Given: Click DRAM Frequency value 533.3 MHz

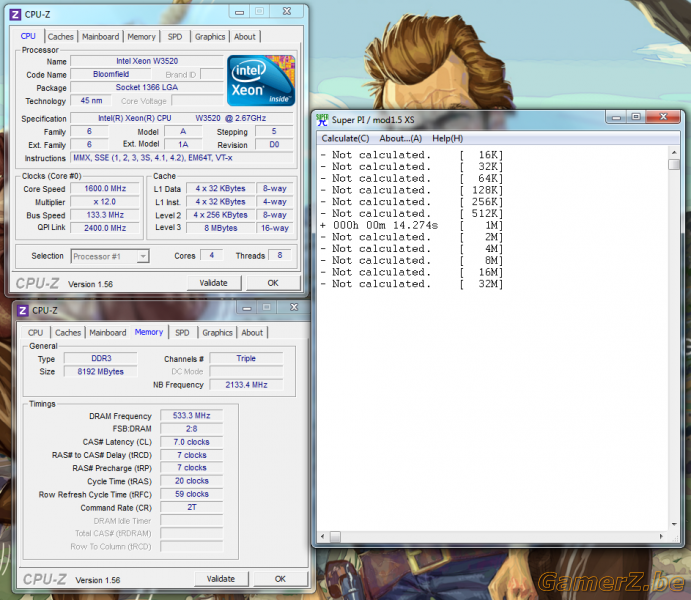Looking at the screenshot, I should point(192,415).
